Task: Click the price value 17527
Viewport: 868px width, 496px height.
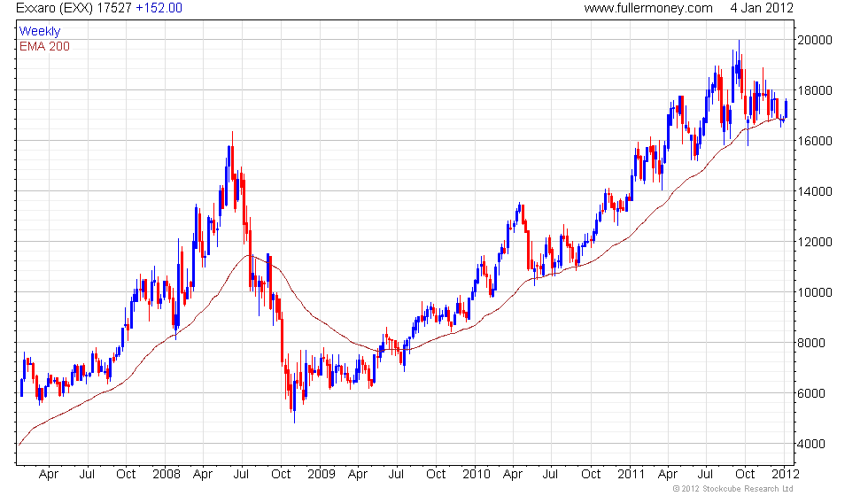Action: coord(114,8)
